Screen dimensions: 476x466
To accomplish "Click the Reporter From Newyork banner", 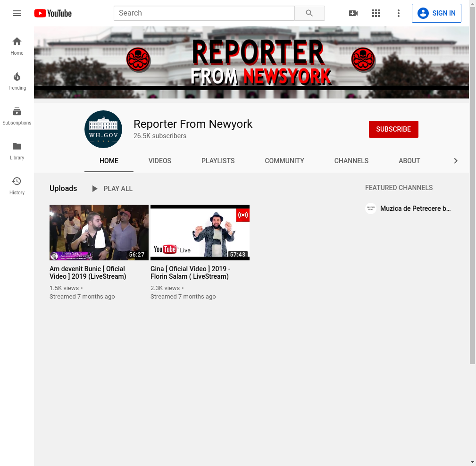I will (x=251, y=62).
